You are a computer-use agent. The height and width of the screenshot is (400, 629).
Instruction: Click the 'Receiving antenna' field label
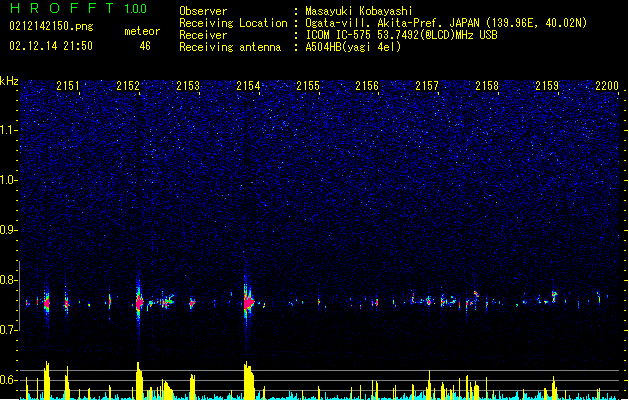pyautogui.click(x=230, y=47)
